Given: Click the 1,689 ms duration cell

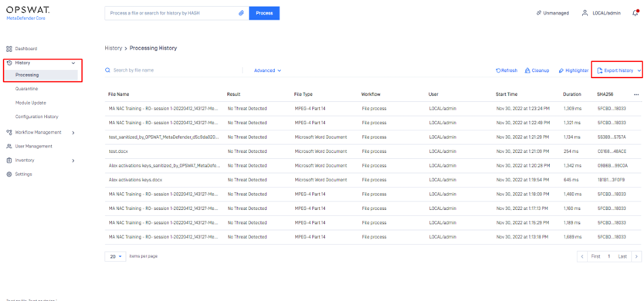Looking at the screenshot, I should coord(572,238).
